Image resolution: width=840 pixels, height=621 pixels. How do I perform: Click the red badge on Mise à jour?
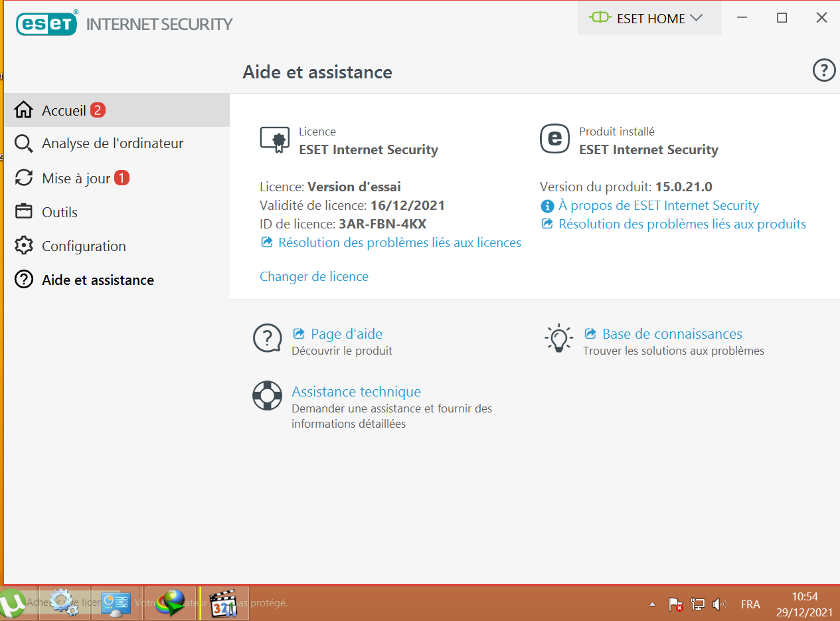122,178
